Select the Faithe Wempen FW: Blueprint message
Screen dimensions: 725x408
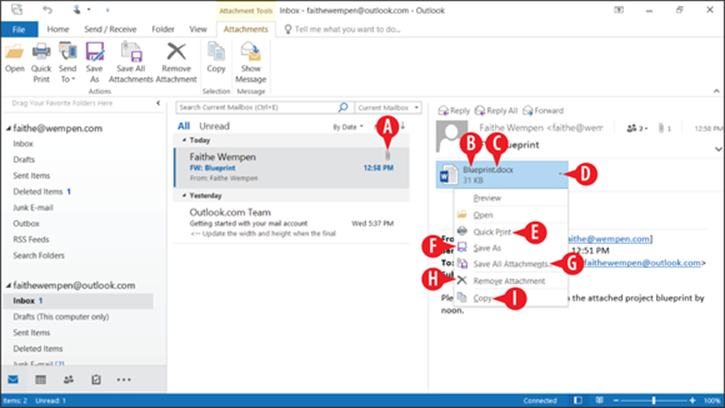coord(292,167)
